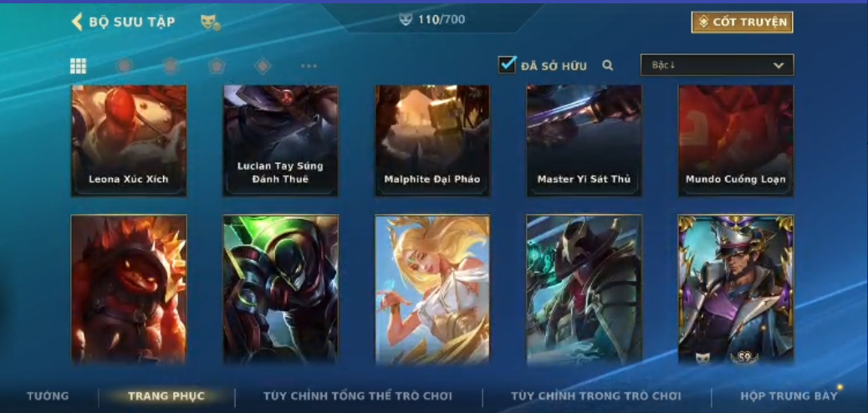Click the sort dropdown chevron arrow

pyautogui.click(x=779, y=65)
